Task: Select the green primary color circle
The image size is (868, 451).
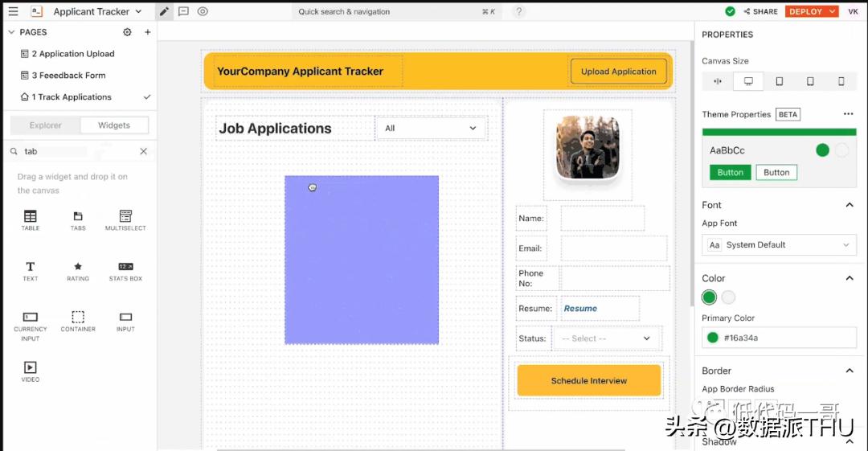Action: (709, 297)
